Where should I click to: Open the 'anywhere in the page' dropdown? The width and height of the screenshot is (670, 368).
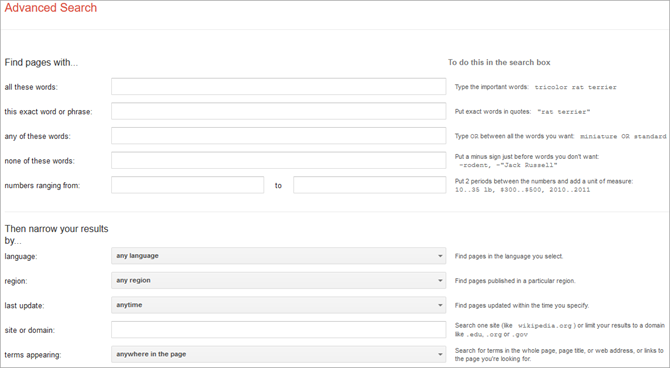click(x=279, y=354)
